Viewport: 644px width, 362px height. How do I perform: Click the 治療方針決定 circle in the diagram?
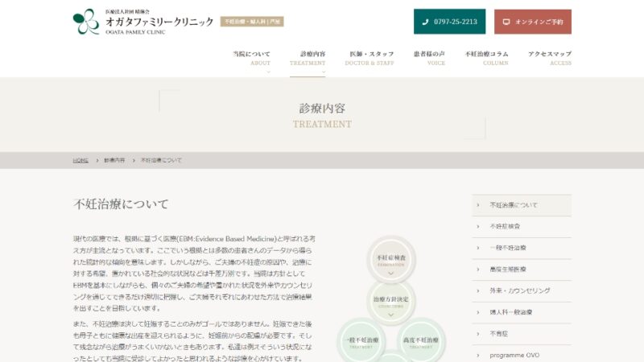point(391,302)
